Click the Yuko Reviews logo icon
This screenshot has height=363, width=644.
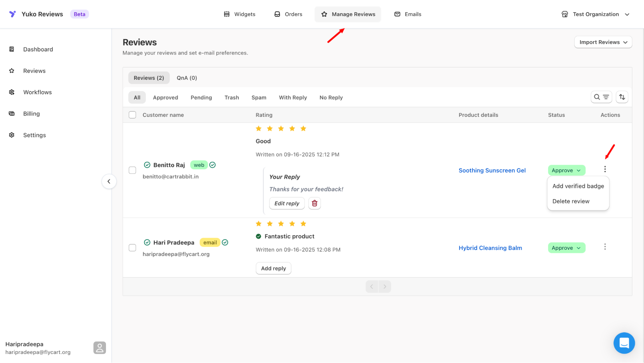click(12, 14)
